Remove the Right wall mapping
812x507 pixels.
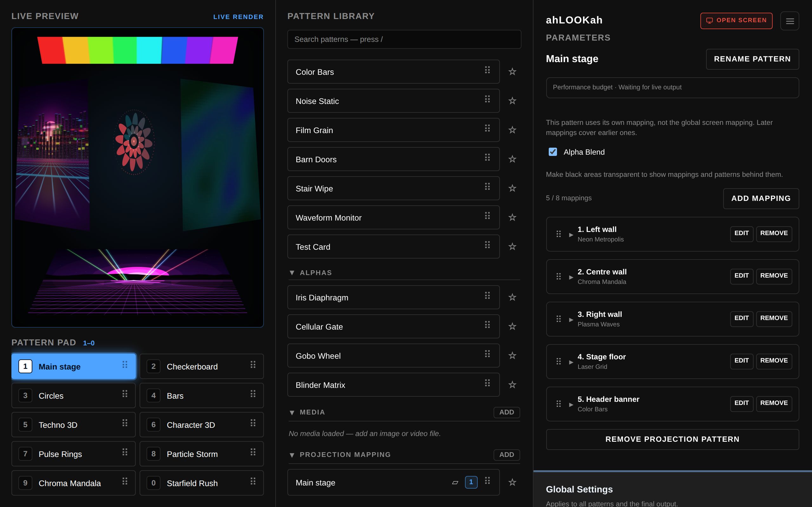(x=774, y=318)
